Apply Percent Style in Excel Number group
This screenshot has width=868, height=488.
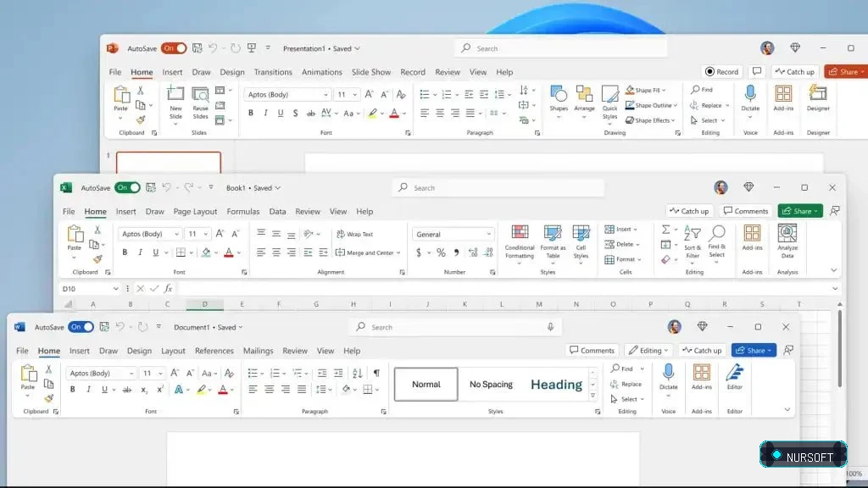pyautogui.click(x=441, y=252)
